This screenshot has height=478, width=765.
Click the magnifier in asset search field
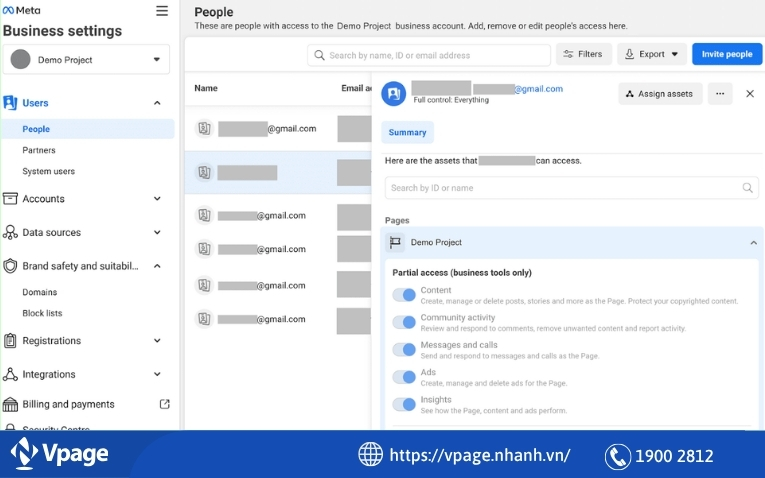tap(747, 188)
